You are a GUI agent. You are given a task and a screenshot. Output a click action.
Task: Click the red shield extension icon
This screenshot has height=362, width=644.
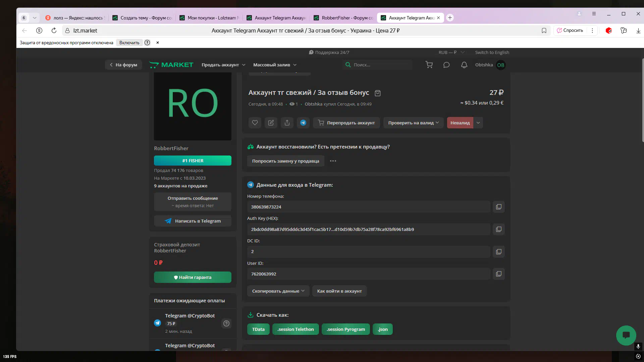click(609, 31)
